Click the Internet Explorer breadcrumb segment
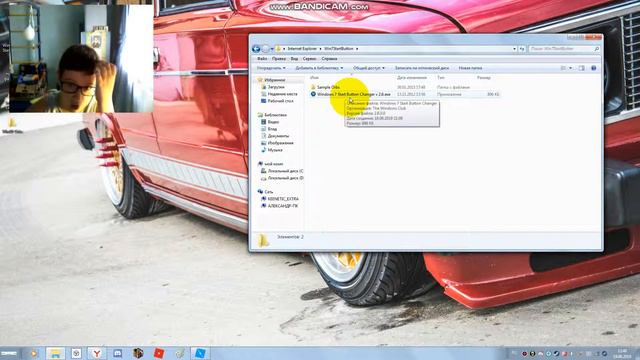This screenshot has height=360, width=640. coord(302,49)
